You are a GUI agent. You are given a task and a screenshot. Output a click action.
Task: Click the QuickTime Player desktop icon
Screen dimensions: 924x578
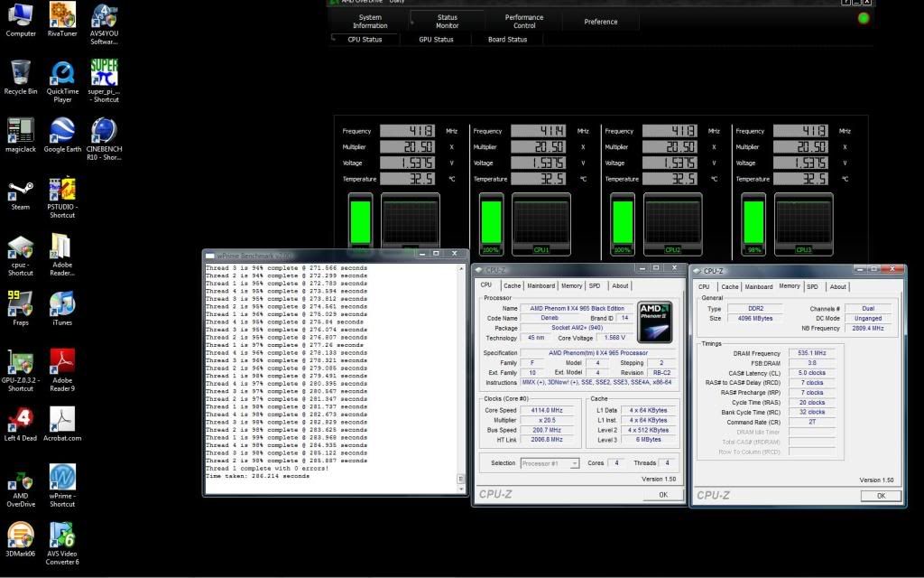click(x=62, y=81)
